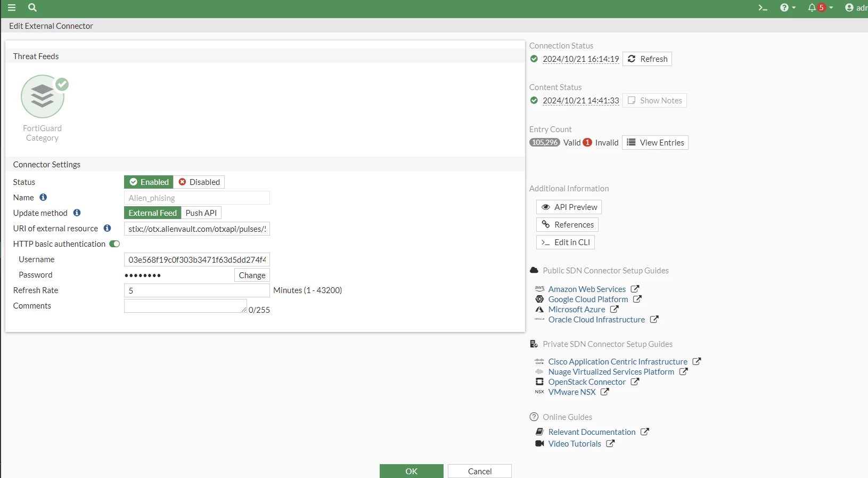Click external link icon beside VMware NSX
This screenshot has width=868, height=478.
click(x=605, y=392)
